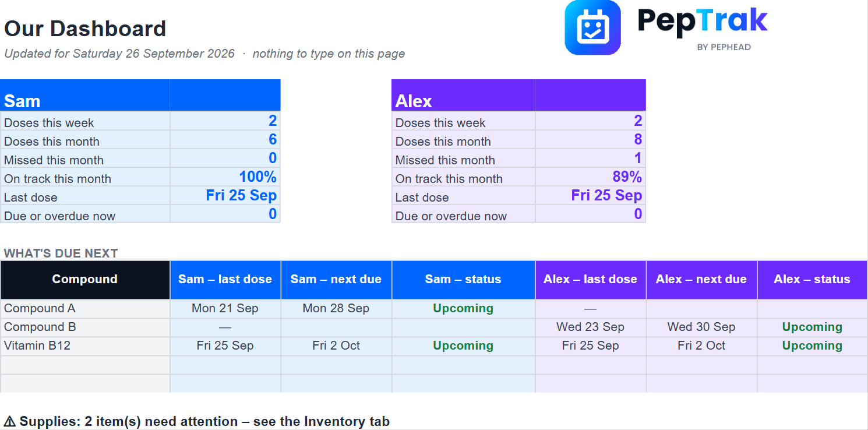This screenshot has height=430, width=868.
Task: Click Alex's "Upcoming" status for Compound B
Action: [x=812, y=327]
